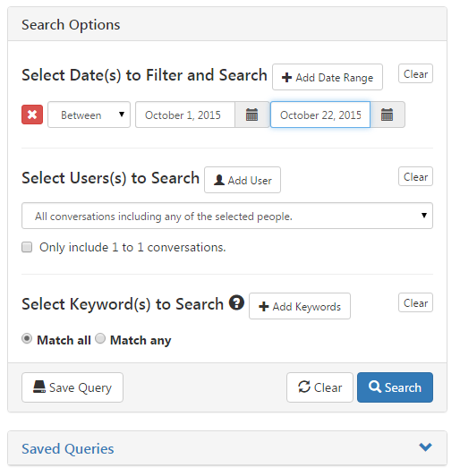Run the query with Search button
460x476 pixels.
395,387
